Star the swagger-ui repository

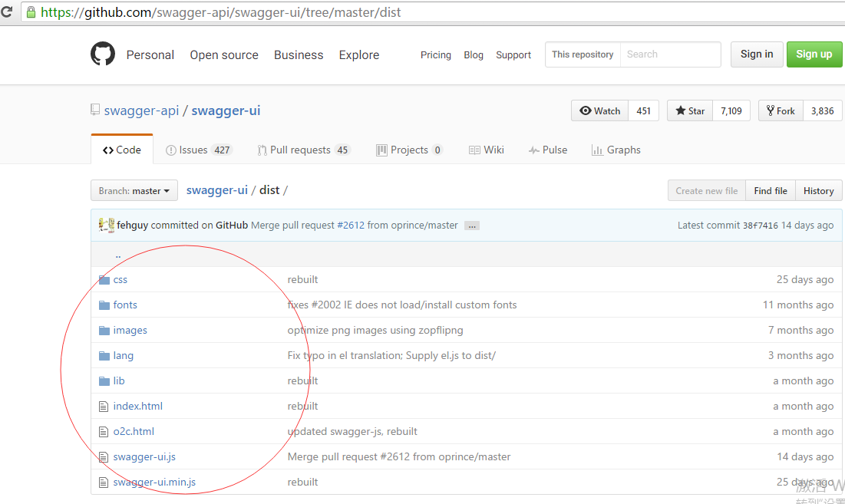pyautogui.click(x=690, y=111)
